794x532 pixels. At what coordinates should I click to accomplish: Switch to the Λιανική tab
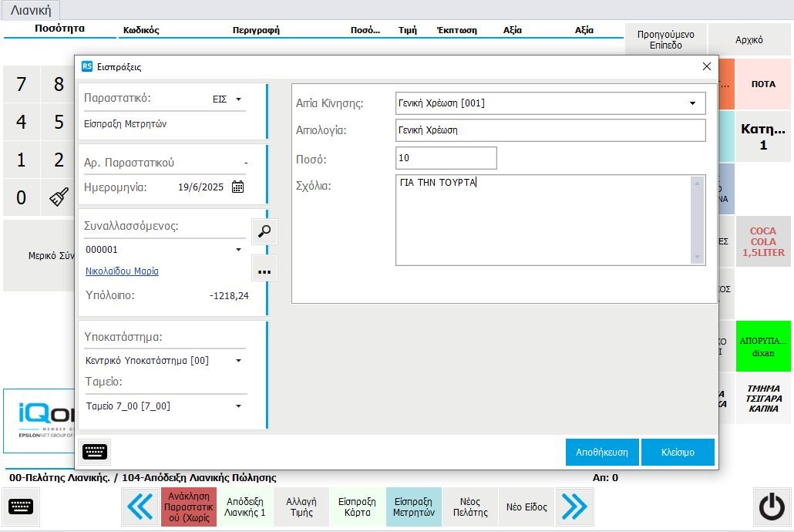(31, 10)
